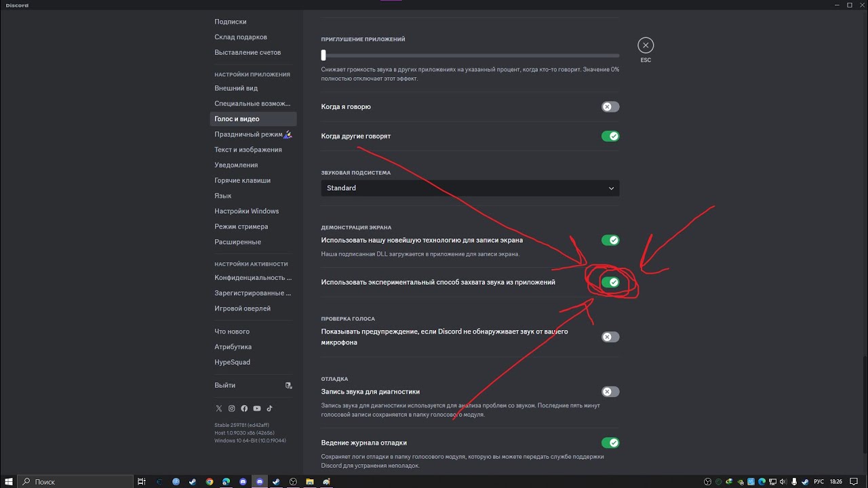Enable Запись звука для диагностики switch

tap(610, 392)
